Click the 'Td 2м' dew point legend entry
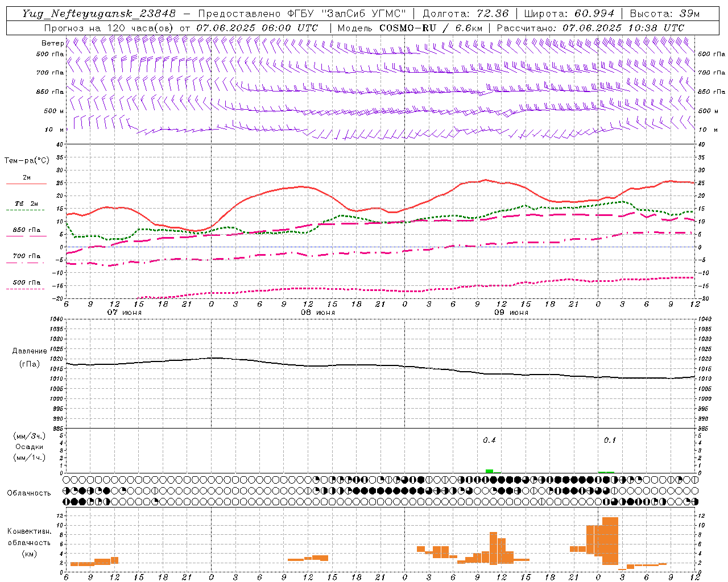Screen dimensions: 728x582 27,203
